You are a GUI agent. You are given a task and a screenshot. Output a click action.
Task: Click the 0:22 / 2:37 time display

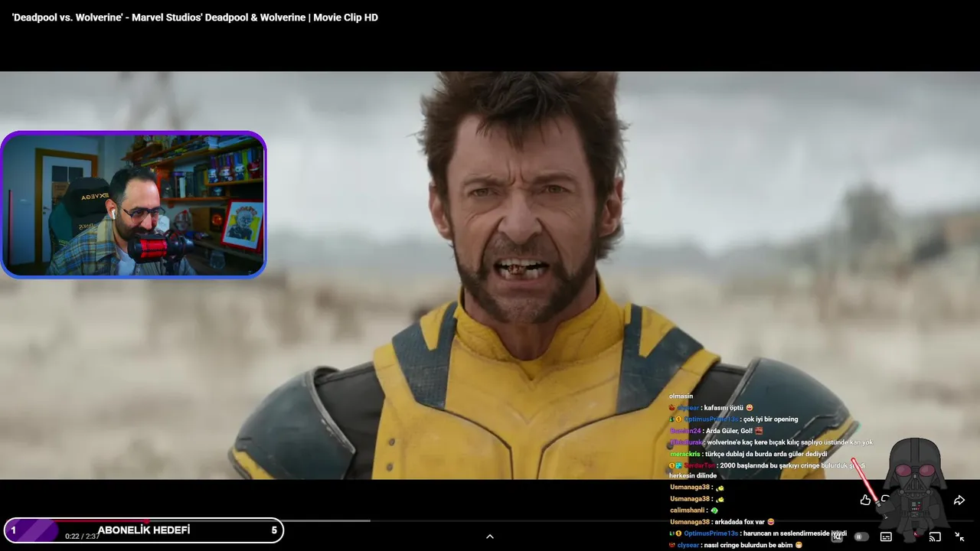click(x=83, y=536)
